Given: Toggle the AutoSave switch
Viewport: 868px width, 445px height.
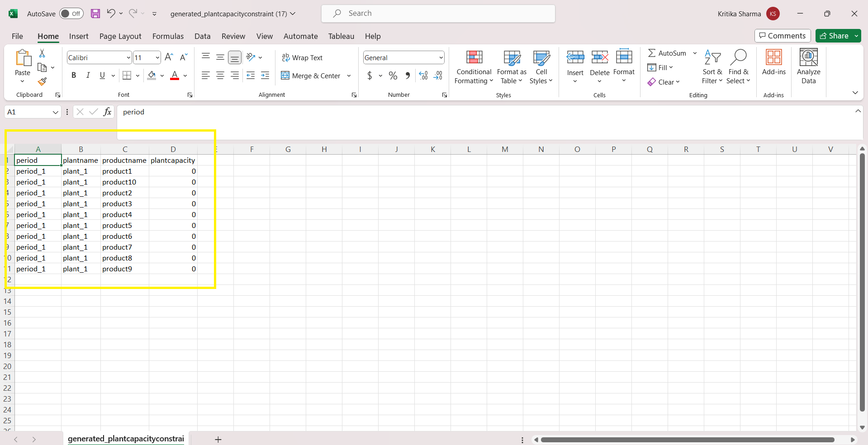Looking at the screenshot, I should pyautogui.click(x=71, y=14).
